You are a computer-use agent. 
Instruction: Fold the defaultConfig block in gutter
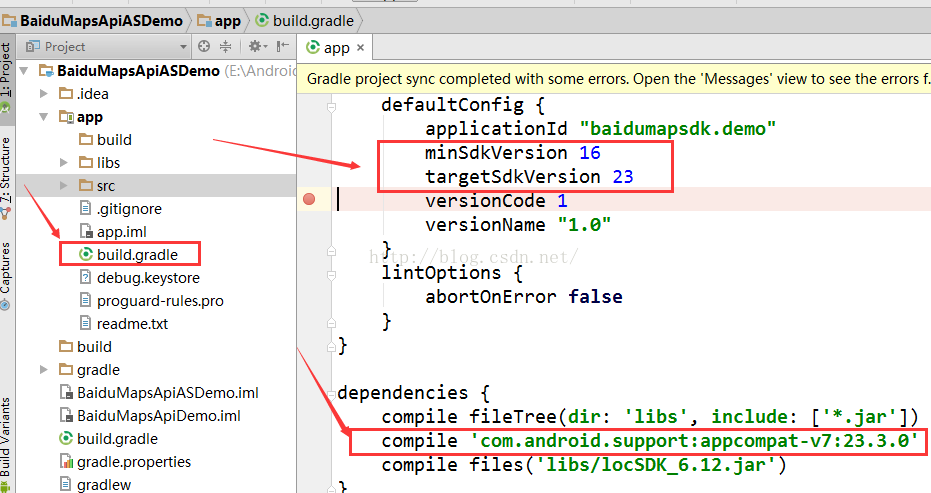(331, 107)
